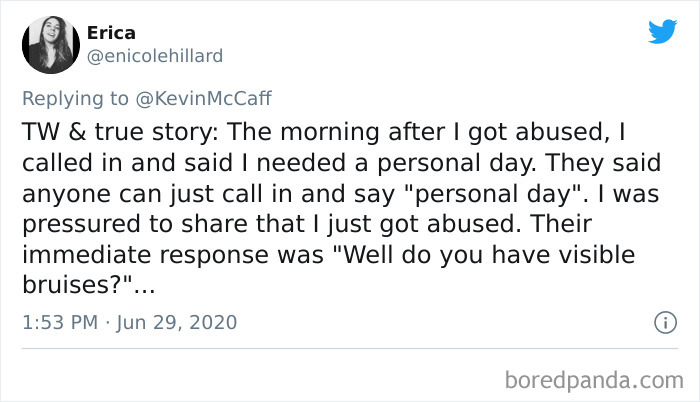This screenshot has height=402, width=700.
Task: Open Erica's profile picture
Action: (x=51, y=45)
